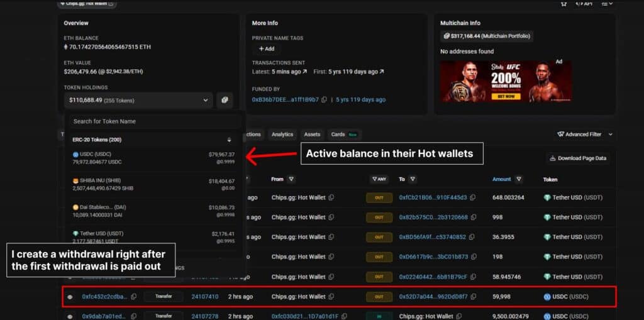Open recipient 0x52D7a044...962DdD8f7
This screenshot has height=320, width=644.
[x=433, y=297]
